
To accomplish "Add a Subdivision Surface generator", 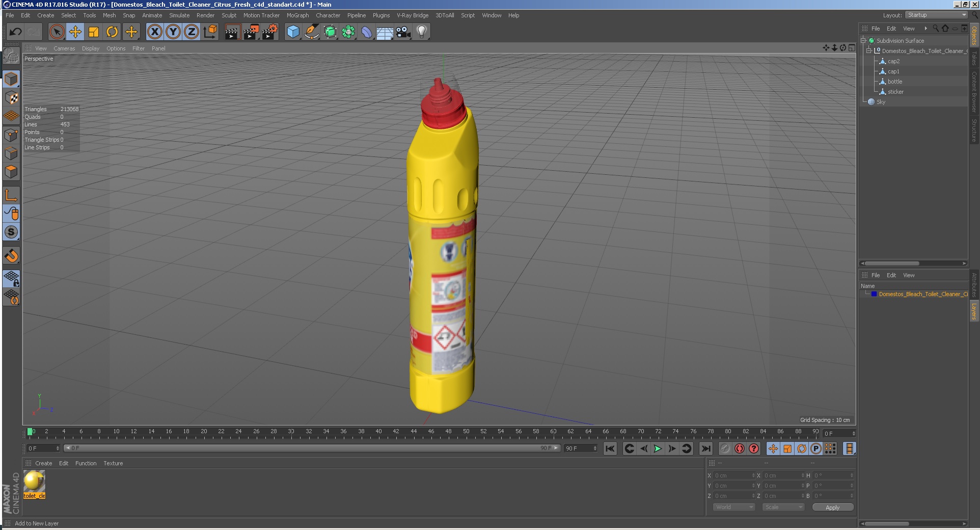I will [330, 32].
